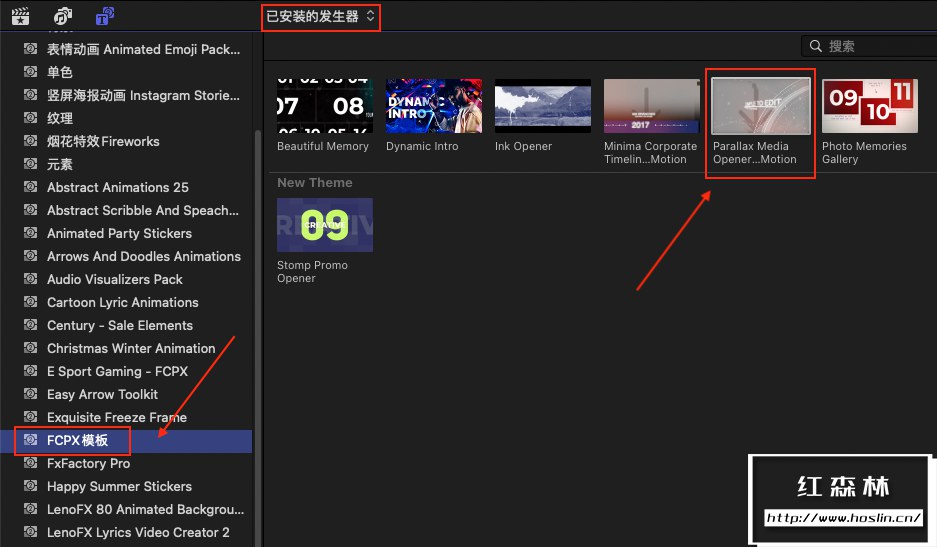Click the icon beside E Sport Gaming - FCPX
This screenshot has height=547, width=937.
pos(30,371)
